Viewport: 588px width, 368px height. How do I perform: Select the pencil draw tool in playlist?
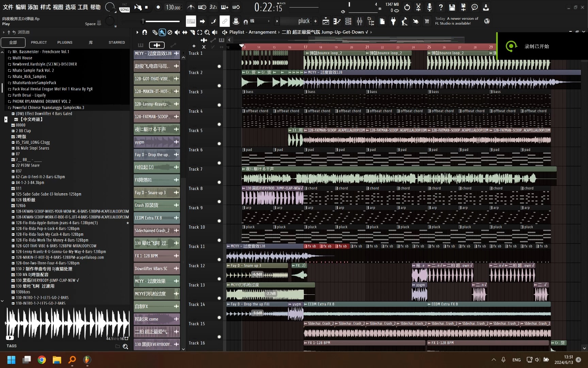tap(155, 32)
